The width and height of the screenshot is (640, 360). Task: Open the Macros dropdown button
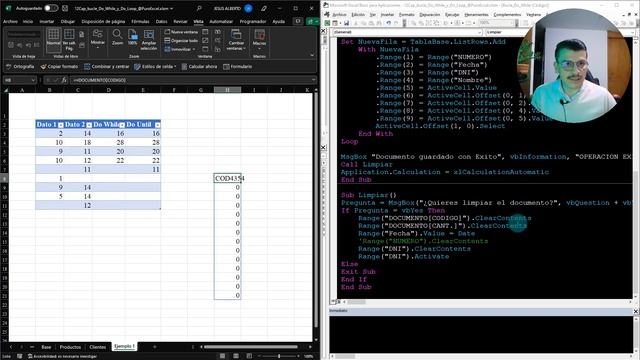click(259, 38)
